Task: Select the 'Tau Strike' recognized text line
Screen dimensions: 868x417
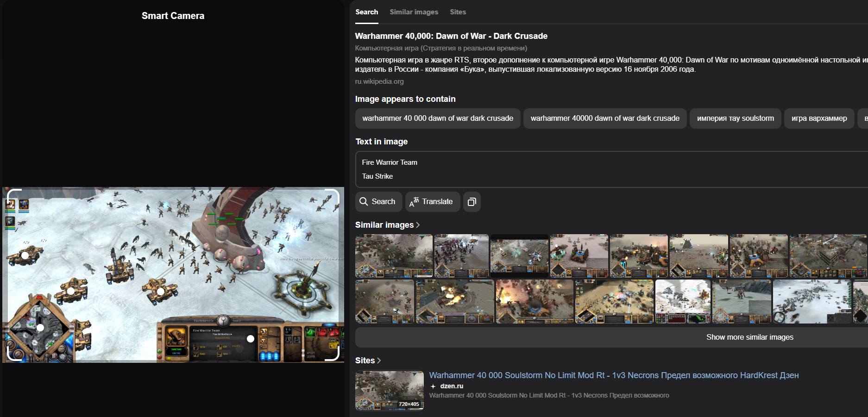Action: [377, 176]
